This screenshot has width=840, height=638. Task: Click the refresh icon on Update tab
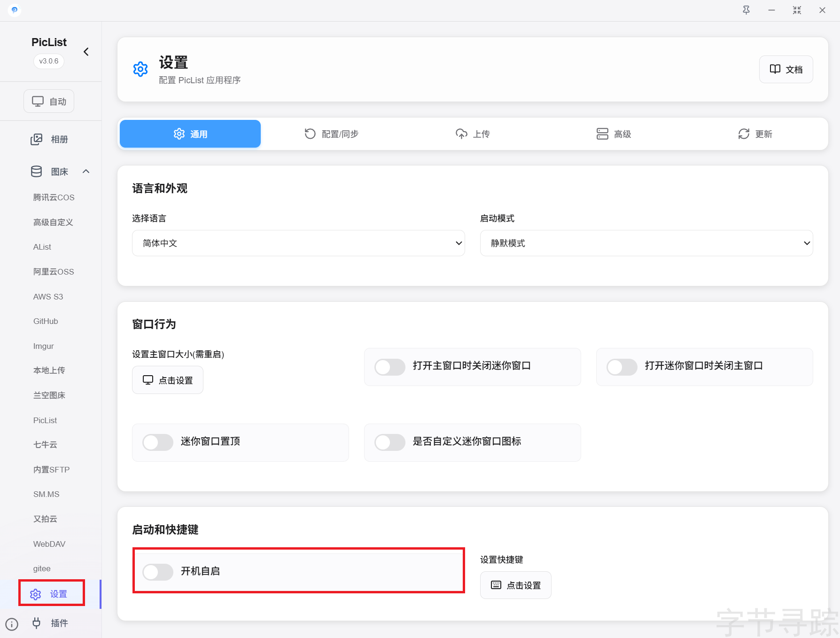coord(744,134)
